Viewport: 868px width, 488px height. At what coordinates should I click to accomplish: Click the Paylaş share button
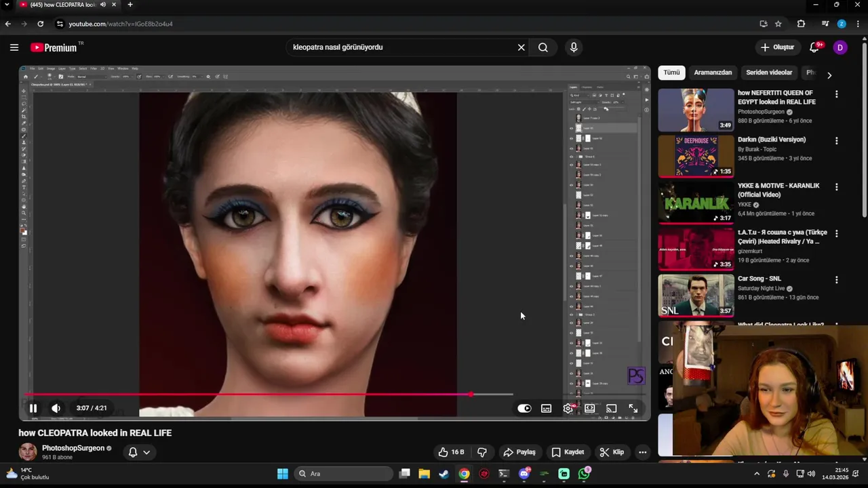tap(519, 452)
